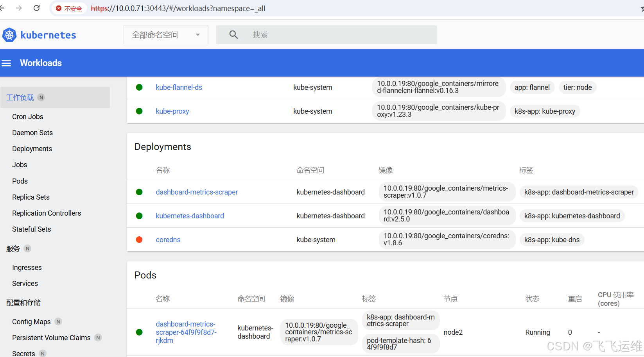Open the kube-flannel-ds daemon set link
Screen dimensions: 644x357
[179, 87]
